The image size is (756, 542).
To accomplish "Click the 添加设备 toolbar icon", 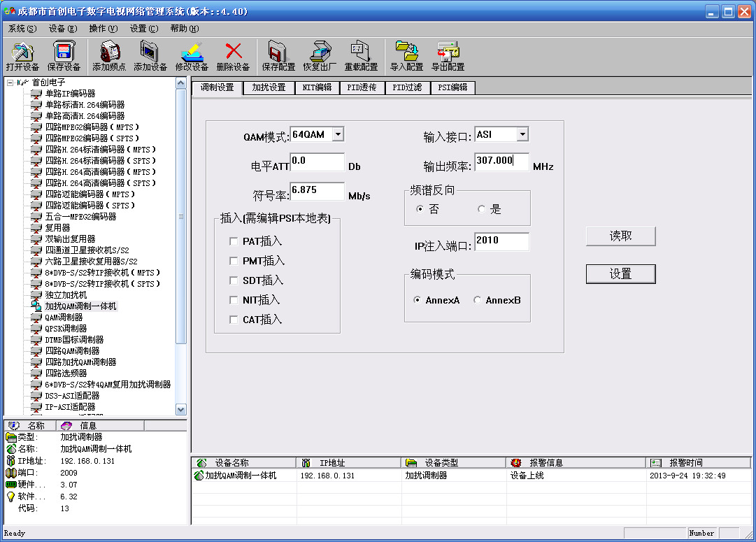I will [x=150, y=52].
